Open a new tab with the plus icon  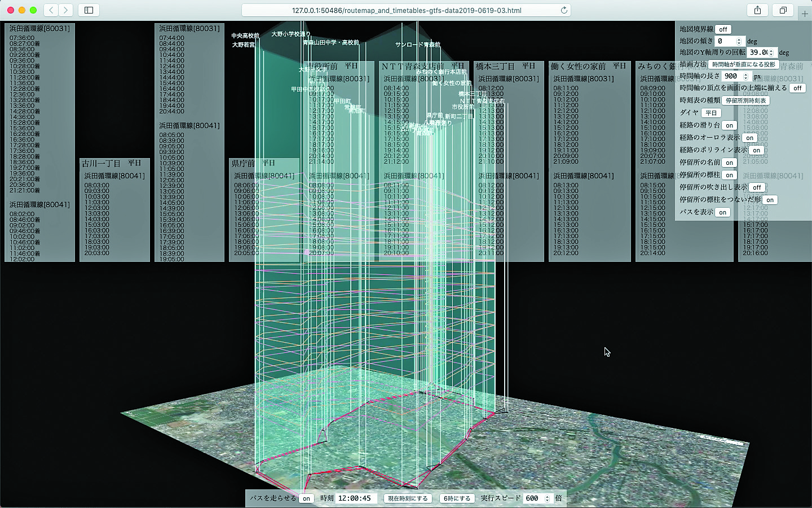pyautogui.click(x=805, y=14)
